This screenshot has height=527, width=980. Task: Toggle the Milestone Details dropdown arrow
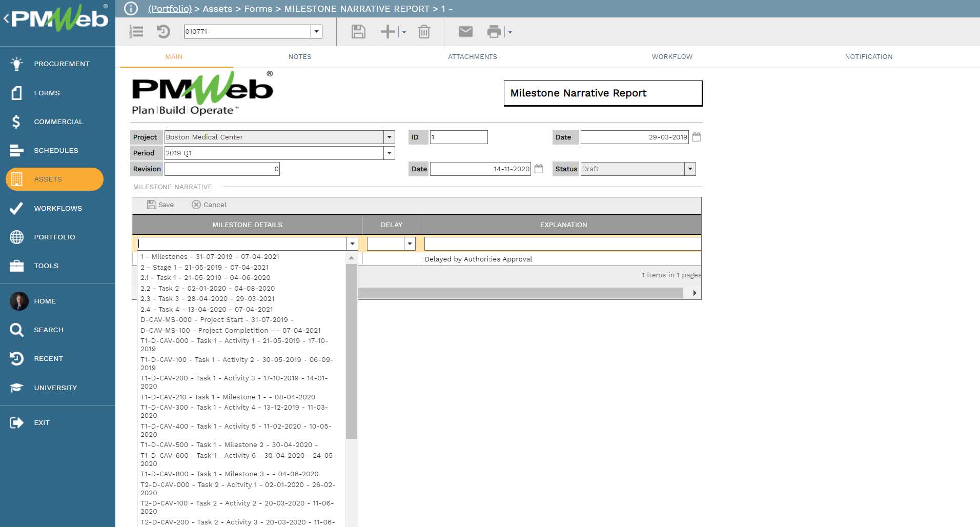coord(352,244)
